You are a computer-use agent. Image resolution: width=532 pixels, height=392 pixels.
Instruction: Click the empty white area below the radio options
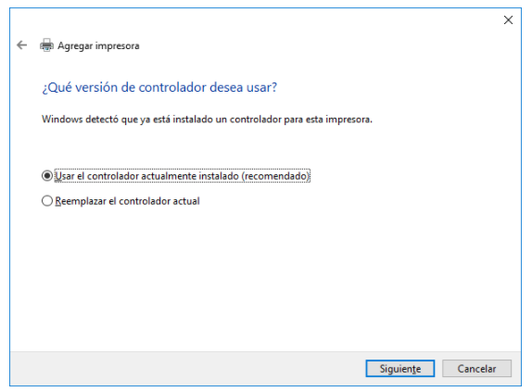265,278
